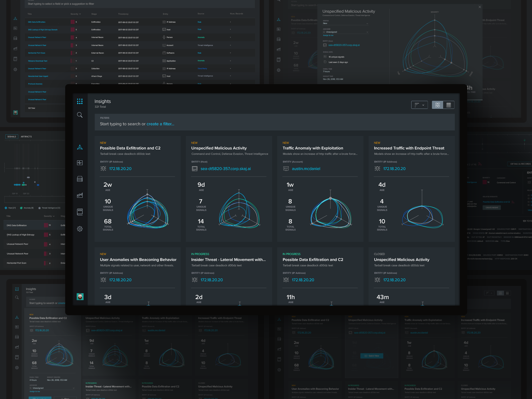The height and width of the screenshot is (399, 532).
Task: Open Insights via the triangle sidebar icon
Action: [80, 147]
